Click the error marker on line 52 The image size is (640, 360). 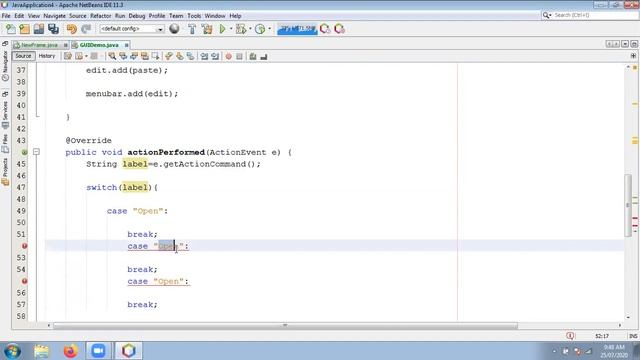coord(24,246)
